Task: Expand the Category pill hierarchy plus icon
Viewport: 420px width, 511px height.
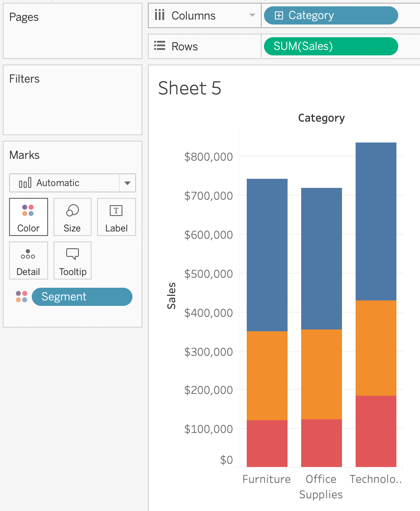Action: 279,15
